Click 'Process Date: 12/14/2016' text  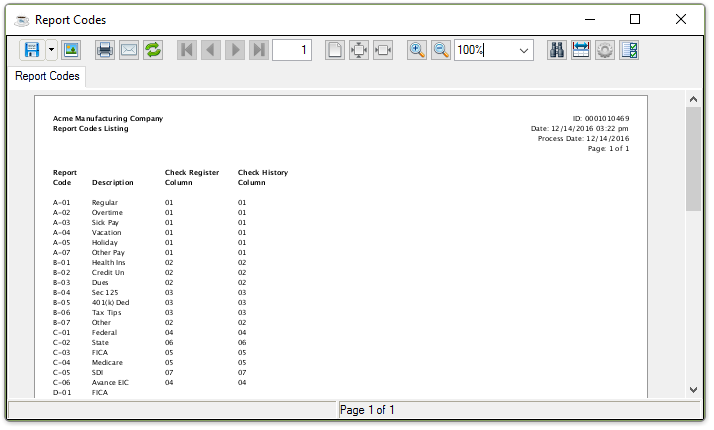pyautogui.click(x=583, y=138)
